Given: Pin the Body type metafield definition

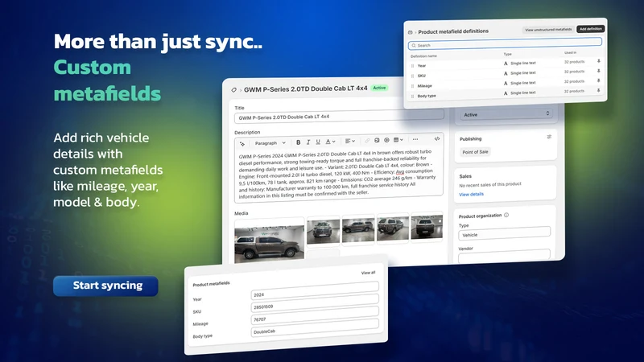Looking at the screenshot, I should (x=598, y=90).
